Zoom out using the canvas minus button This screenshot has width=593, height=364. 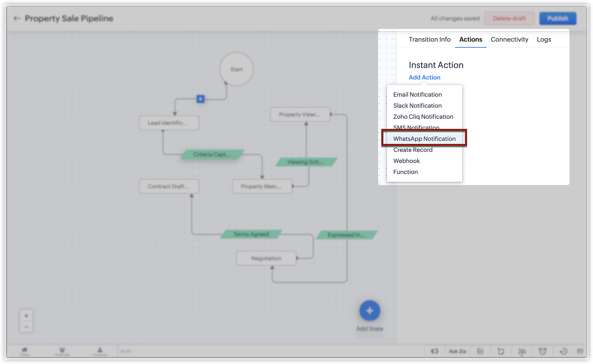tap(26, 327)
